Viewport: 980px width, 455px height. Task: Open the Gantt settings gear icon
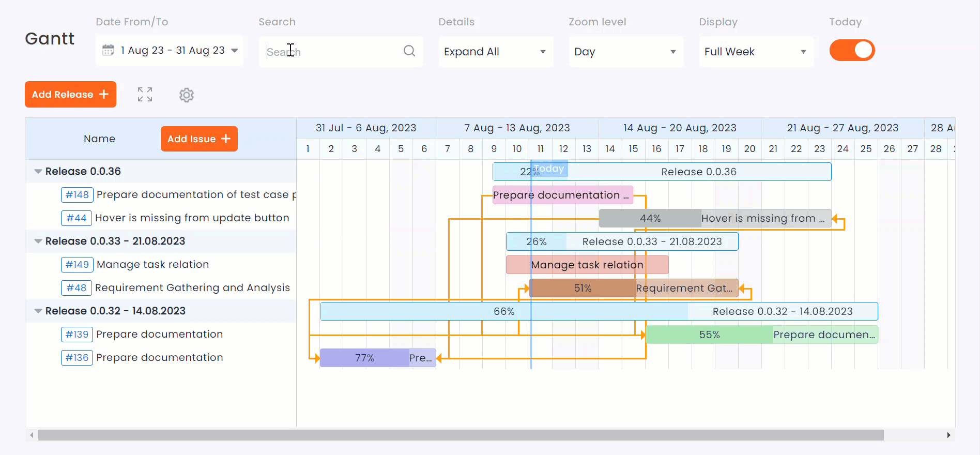pos(187,95)
